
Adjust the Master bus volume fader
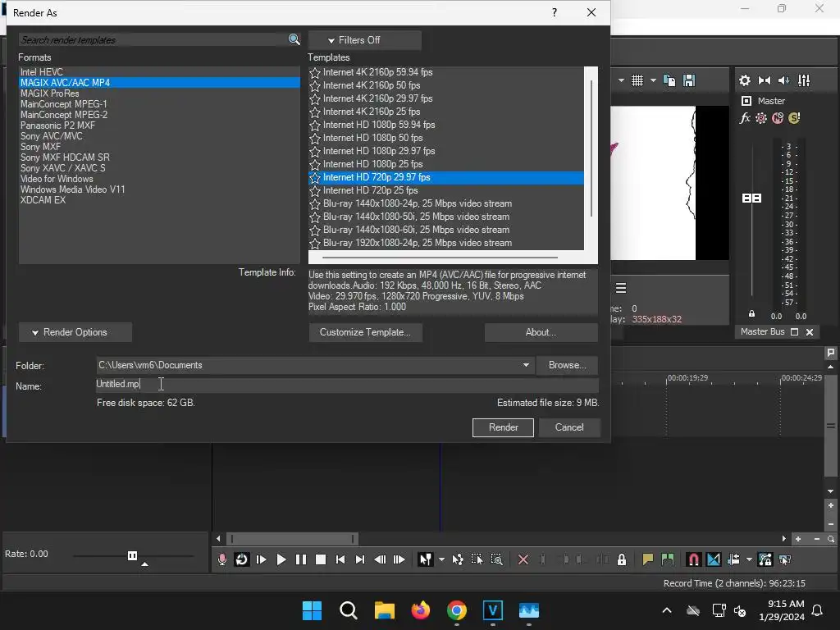point(751,199)
